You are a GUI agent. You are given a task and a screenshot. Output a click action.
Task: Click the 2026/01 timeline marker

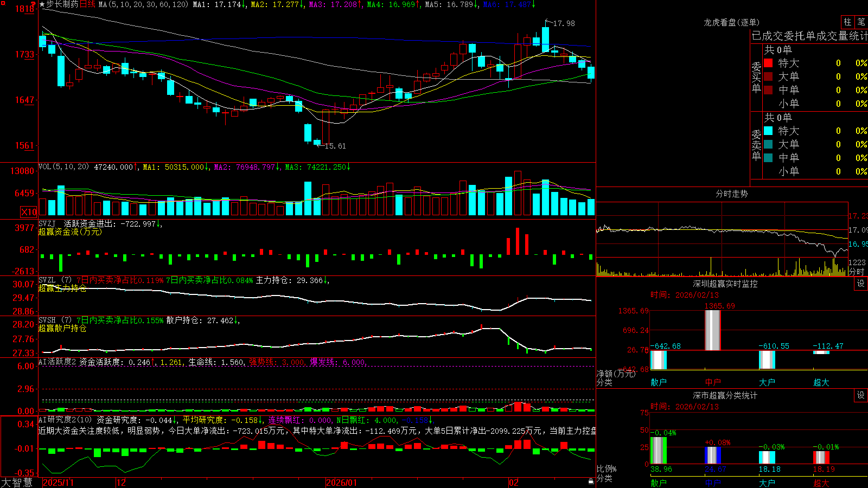click(342, 483)
